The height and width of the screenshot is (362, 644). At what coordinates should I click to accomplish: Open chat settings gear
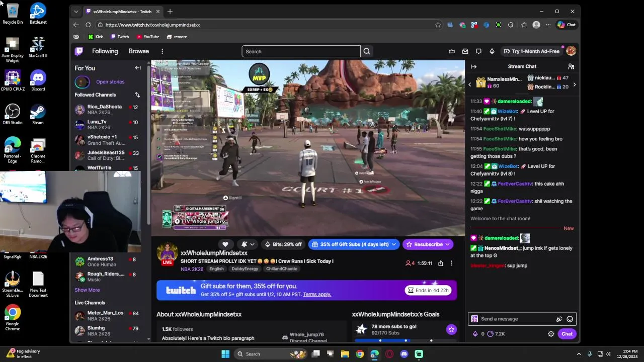[551, 334]
